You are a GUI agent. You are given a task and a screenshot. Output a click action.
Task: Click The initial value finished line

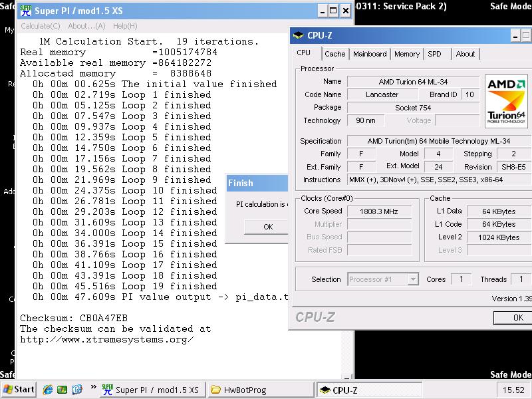point(155,84)
